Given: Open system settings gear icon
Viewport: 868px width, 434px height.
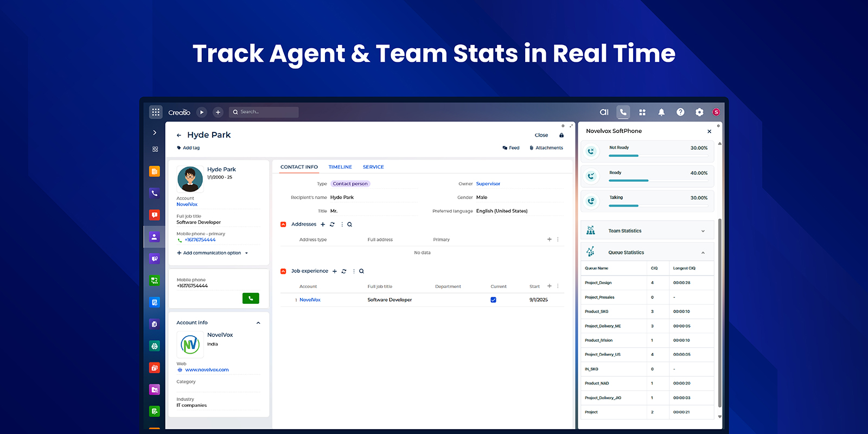Looking at the screenshot, I should pyautogui.click(x=699, y=112).
